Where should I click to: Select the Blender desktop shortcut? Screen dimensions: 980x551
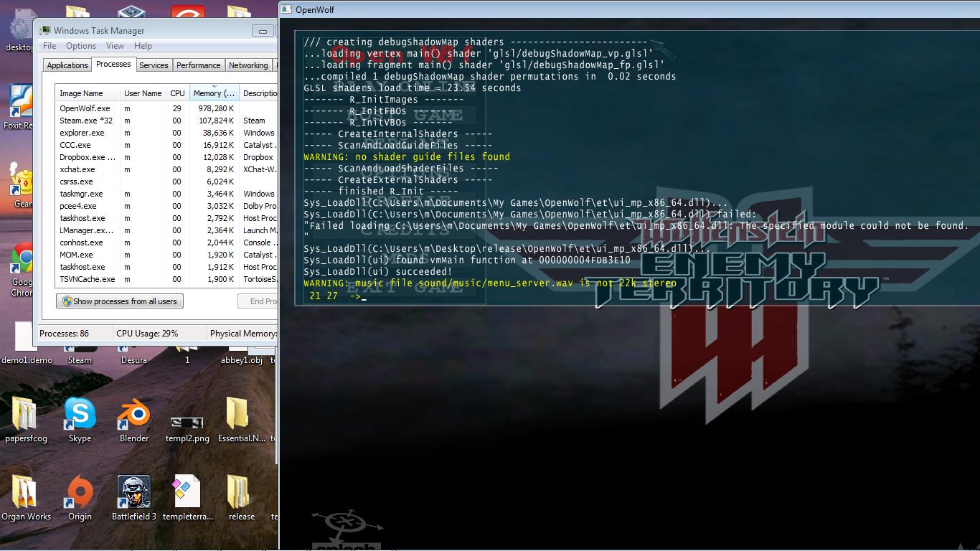pyautogui.click(x=134, y=420)
